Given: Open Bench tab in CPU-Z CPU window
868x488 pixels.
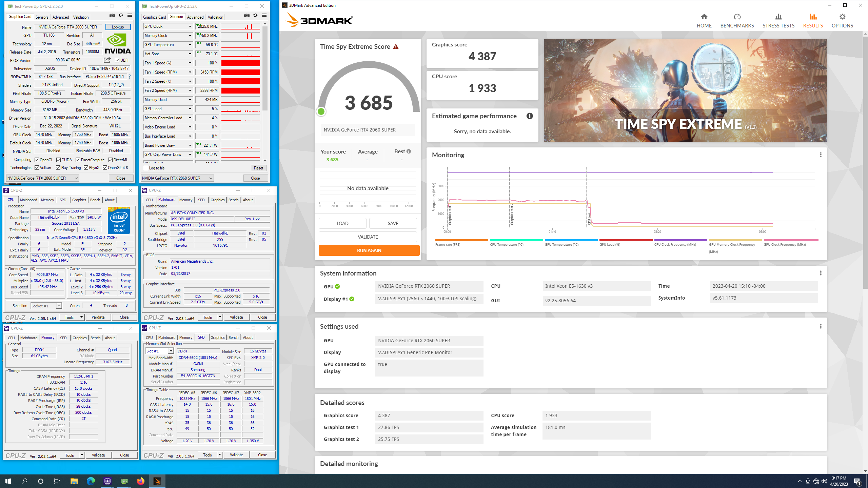Looking at the screenshot, I should coord(95,200).
